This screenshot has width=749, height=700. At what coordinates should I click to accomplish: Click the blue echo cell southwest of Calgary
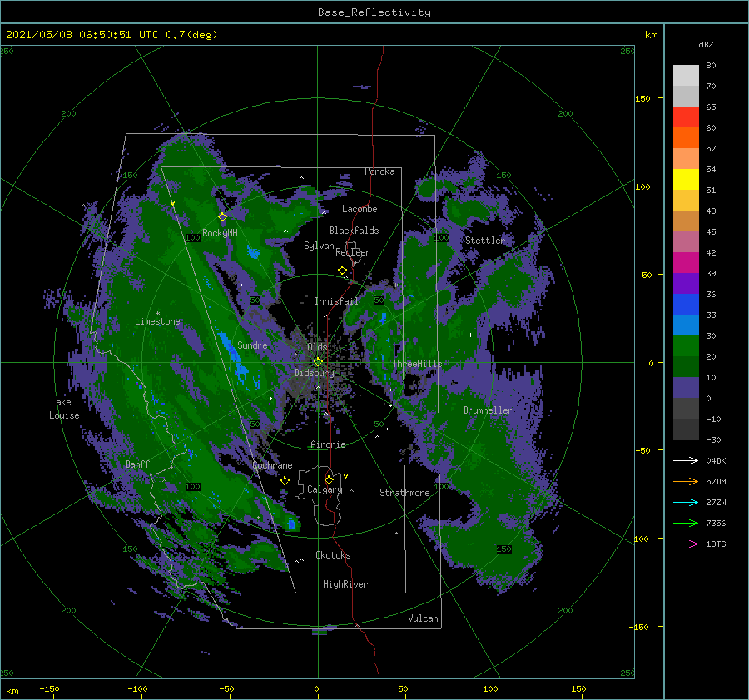coord(292,524)
